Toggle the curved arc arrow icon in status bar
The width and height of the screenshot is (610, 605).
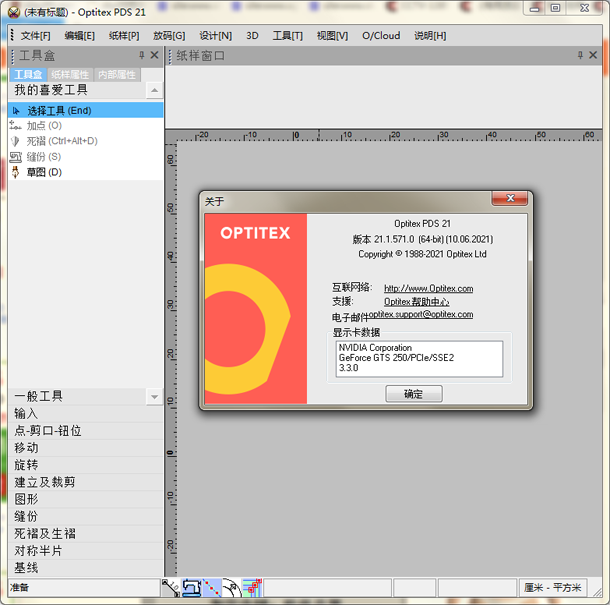[232, 587]
